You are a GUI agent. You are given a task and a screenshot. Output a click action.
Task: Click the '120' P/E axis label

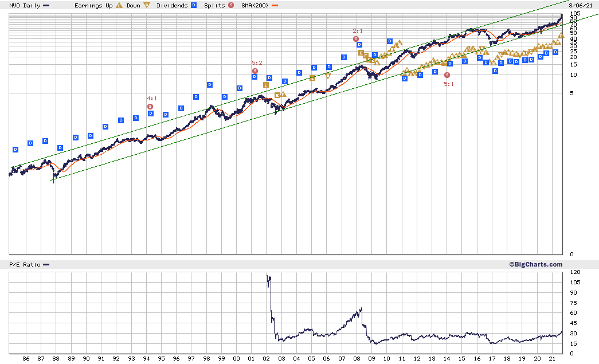[x=575, y=272]
